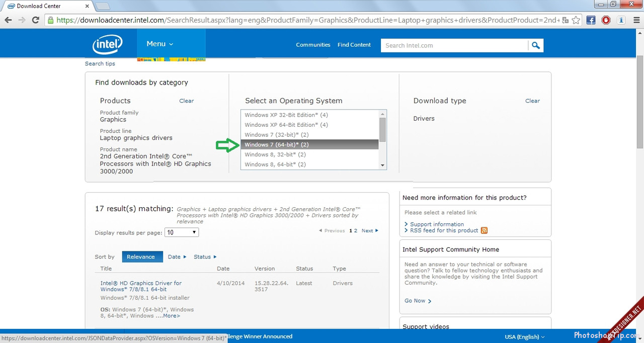Select Windows 8, 32-bit option
Screen dimensions: 644x343
tap(310, 154)
